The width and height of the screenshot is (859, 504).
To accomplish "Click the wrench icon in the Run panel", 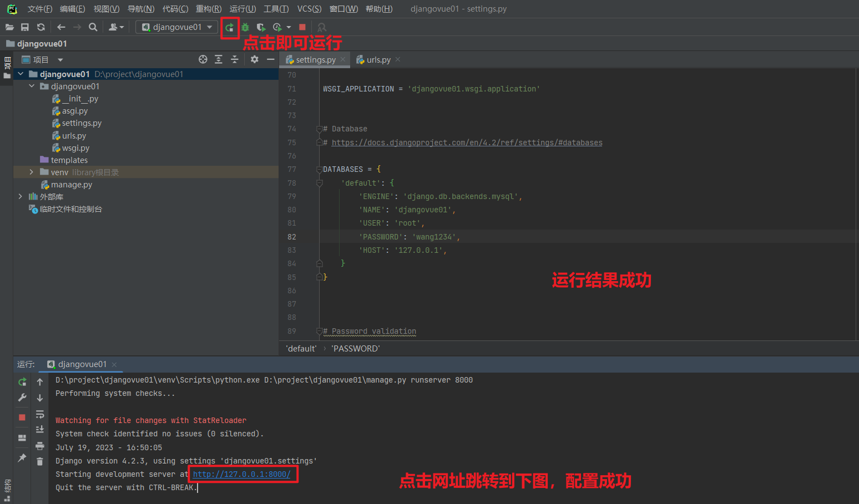I will (22, 398).
